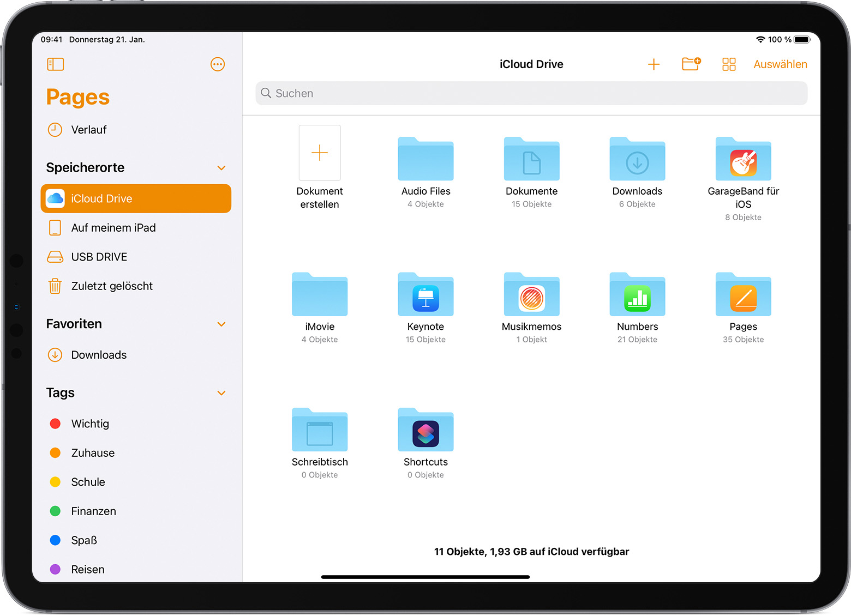Select the purple Reisen tag
This screenshot has height=616, width=851.
click(x=136, y=569)
